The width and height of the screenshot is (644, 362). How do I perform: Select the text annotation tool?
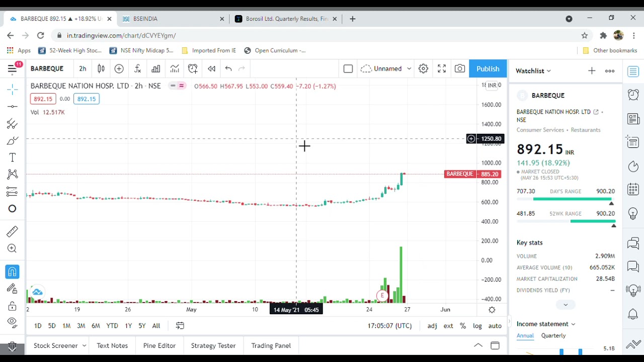tap(13, 157)
